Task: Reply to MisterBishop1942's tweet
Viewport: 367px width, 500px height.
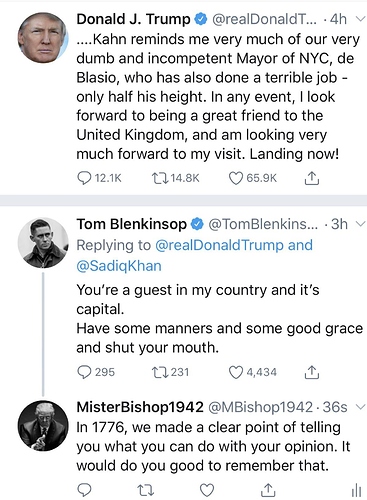Action: [x=84, y=490]
